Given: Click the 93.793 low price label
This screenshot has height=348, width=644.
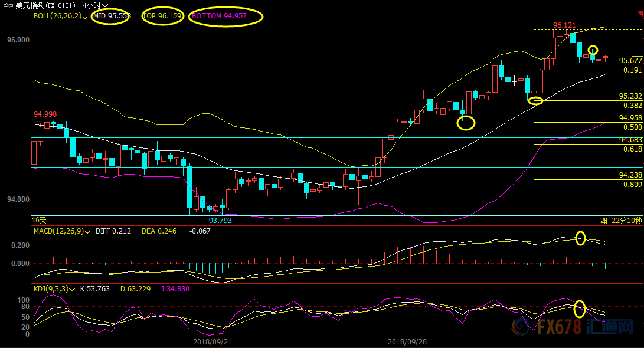Looking at the screenshot, I should (x=221, y=220).
